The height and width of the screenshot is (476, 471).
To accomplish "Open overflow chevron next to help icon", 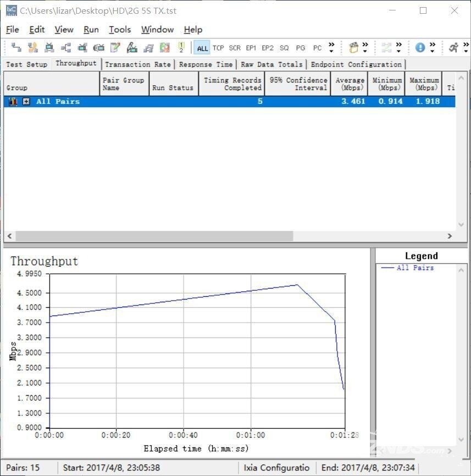I will (433, 47).
